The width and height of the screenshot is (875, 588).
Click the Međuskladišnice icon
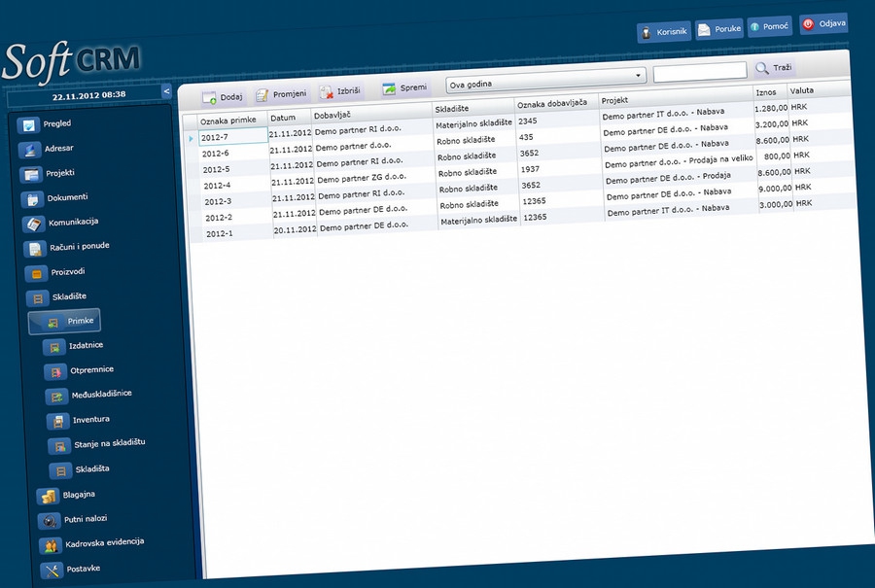pos(57,397)
